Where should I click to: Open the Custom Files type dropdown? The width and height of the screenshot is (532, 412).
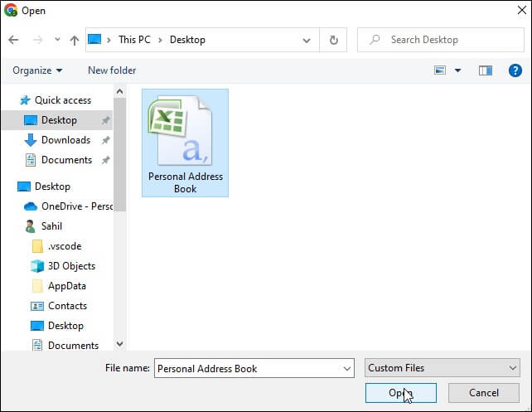tap(442, 368)
